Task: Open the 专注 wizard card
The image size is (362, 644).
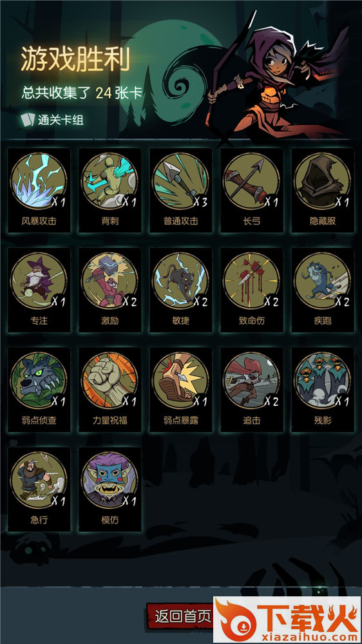Action: (x=39, y=290)
